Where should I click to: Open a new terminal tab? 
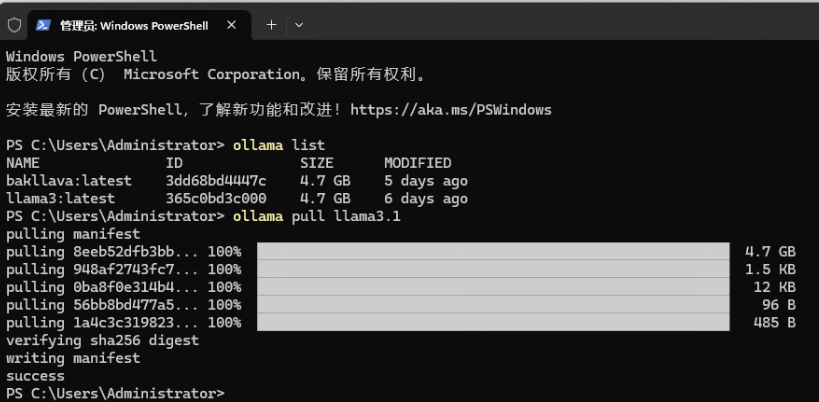point(271,24)
